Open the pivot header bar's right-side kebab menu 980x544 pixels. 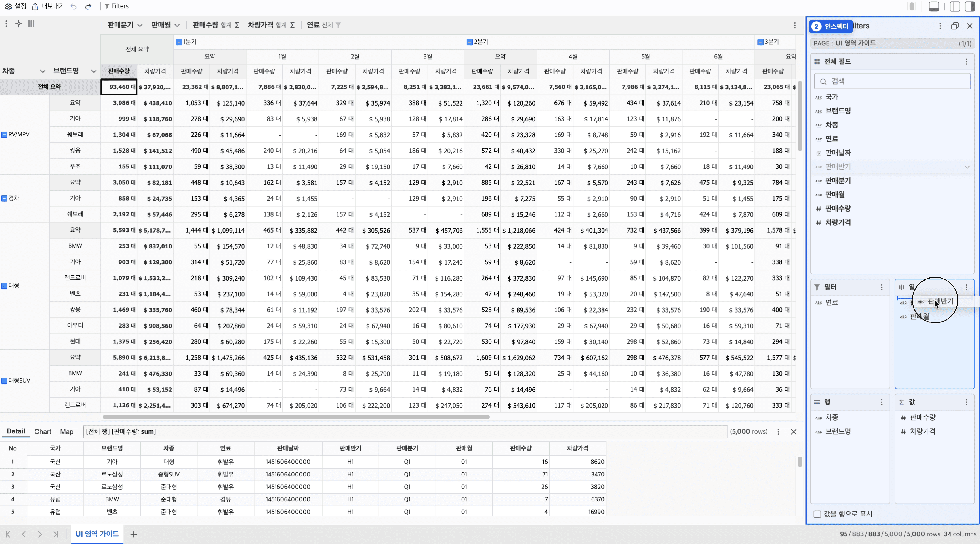click(795, 25)
